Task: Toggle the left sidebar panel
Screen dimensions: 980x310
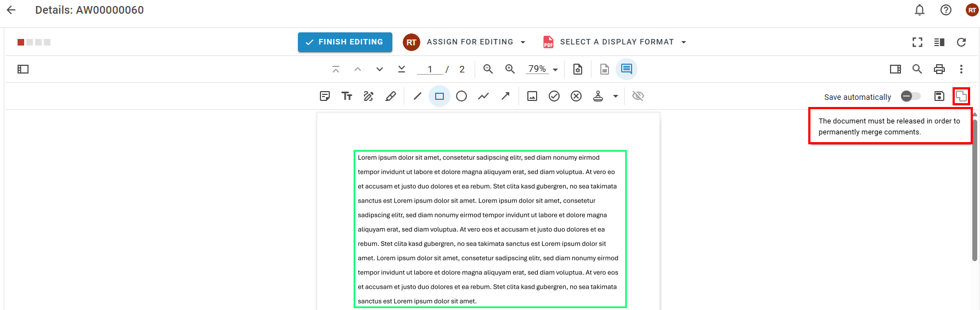Action: point(23,69)
